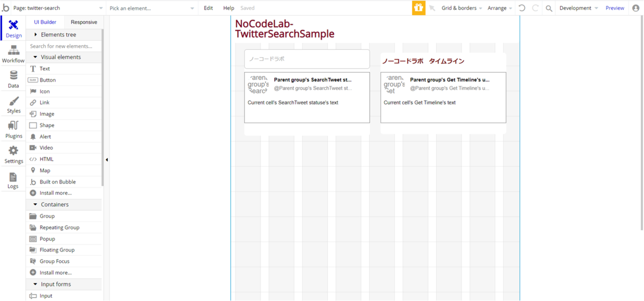Image resolution: width=644 pixels, height=301 pixels.
Task: Open the Development version dropdown
Action: tap(579, 8)
